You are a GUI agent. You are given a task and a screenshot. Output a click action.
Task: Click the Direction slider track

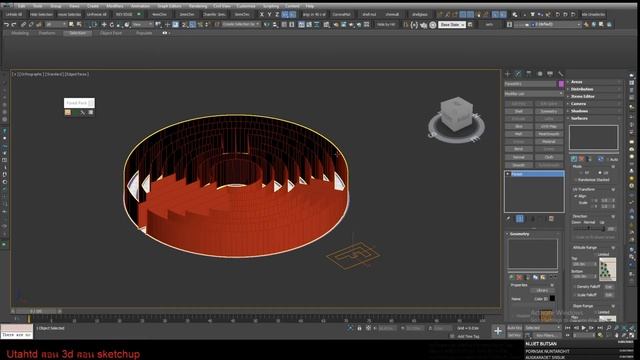click(589, 229)
